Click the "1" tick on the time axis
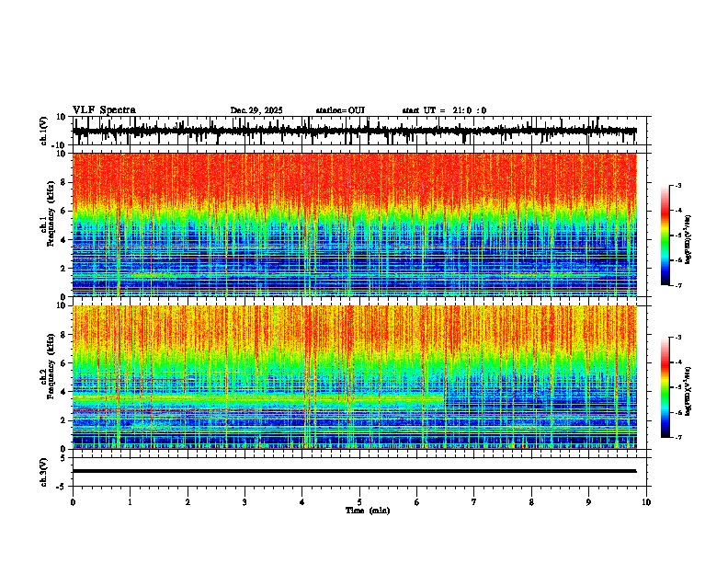This screenshot has height=563, width=728. 130,502
